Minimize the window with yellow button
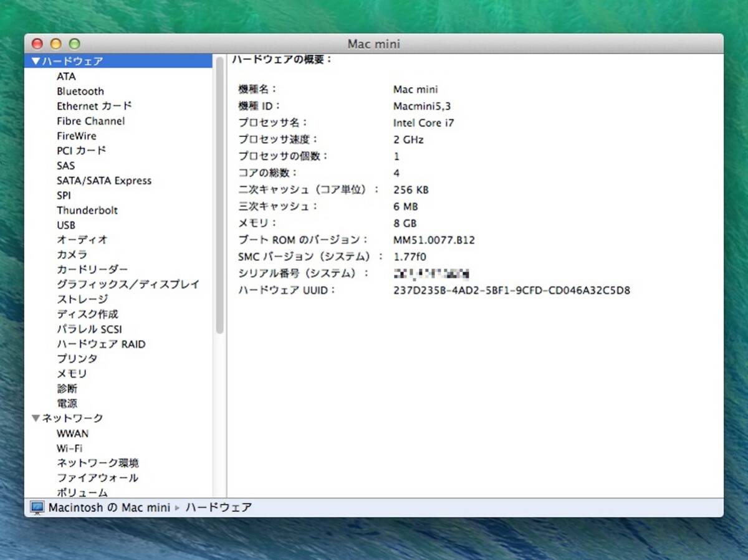Image resolution: width=748 pixels, height=560 pixels. 56,44
